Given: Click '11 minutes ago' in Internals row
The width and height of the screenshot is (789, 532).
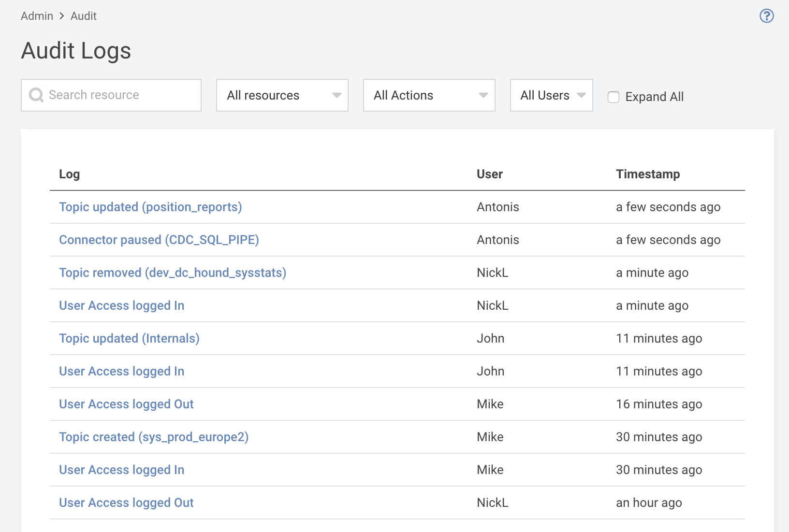Looking at the screenshot, I should coord(659,338).
